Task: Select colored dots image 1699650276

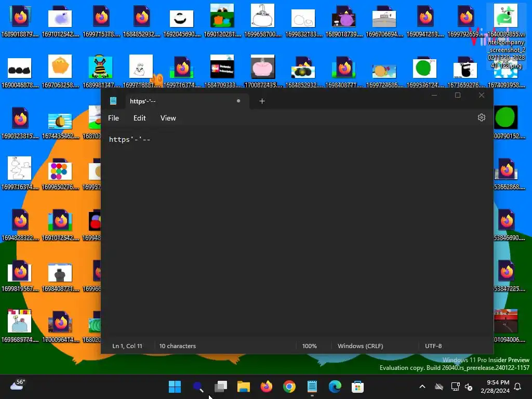Action: (x=60, y=174)
